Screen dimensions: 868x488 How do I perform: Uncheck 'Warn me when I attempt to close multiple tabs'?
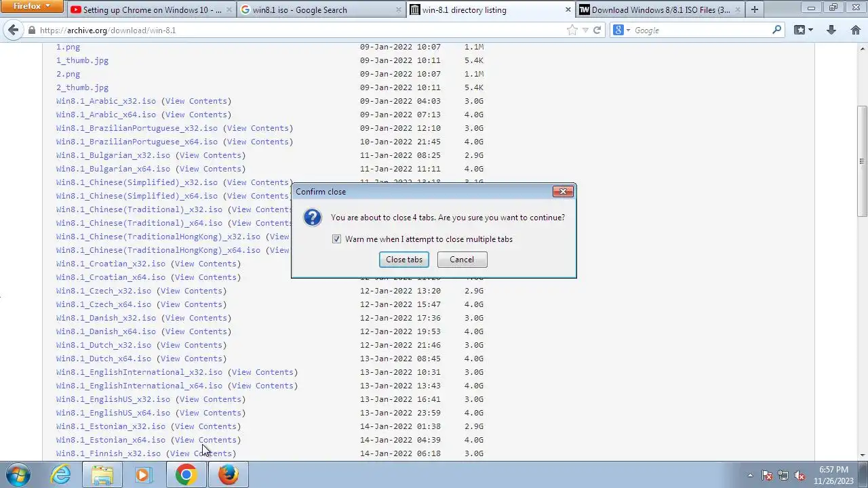[336, 239]
